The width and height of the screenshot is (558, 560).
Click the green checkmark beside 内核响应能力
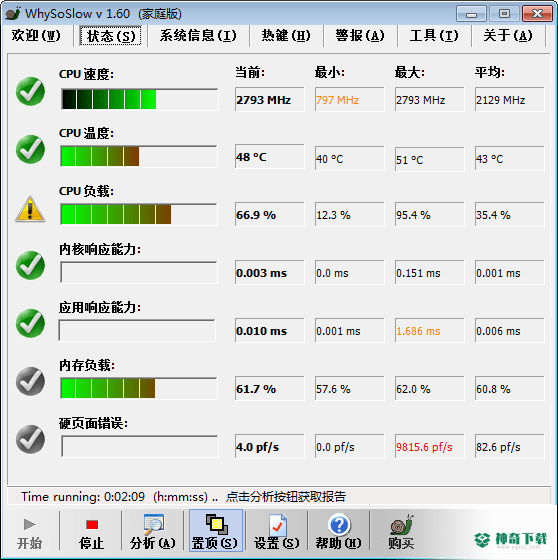click(x=30, y=265)
